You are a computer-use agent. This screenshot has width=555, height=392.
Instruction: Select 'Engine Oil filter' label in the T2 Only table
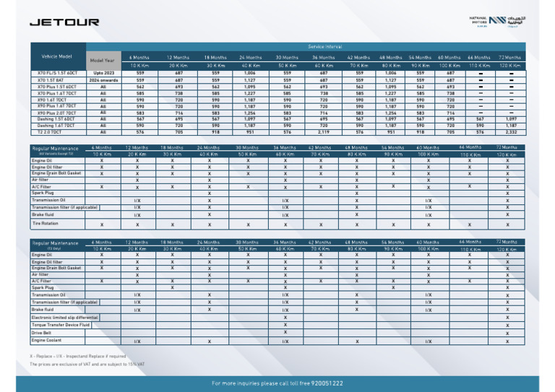coord(47,262)
